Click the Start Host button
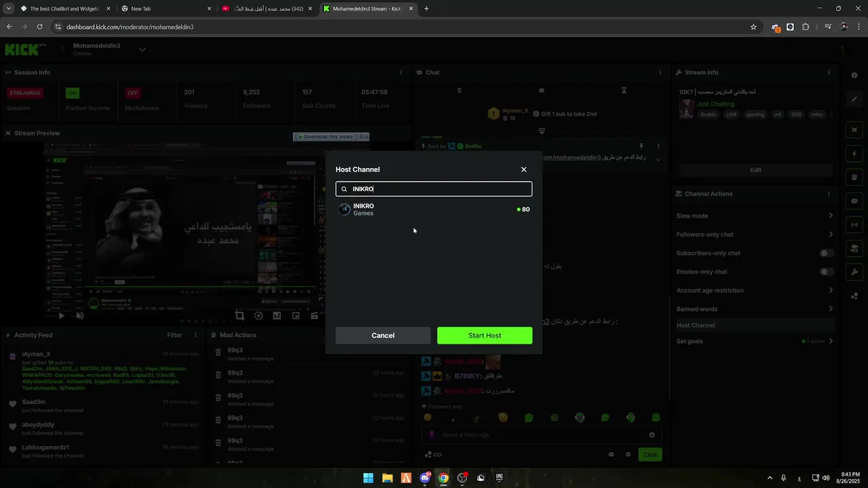This screenshot has width=868, height=488. click(x=484, y=335)
